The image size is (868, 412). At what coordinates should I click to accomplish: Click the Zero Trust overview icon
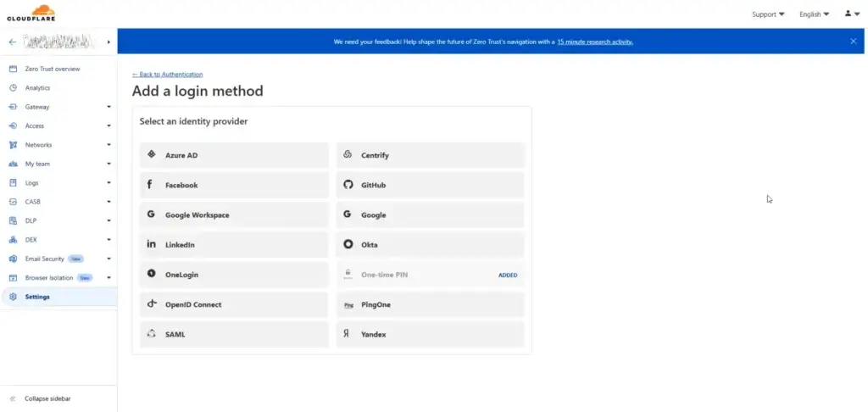tap(14, 70)
